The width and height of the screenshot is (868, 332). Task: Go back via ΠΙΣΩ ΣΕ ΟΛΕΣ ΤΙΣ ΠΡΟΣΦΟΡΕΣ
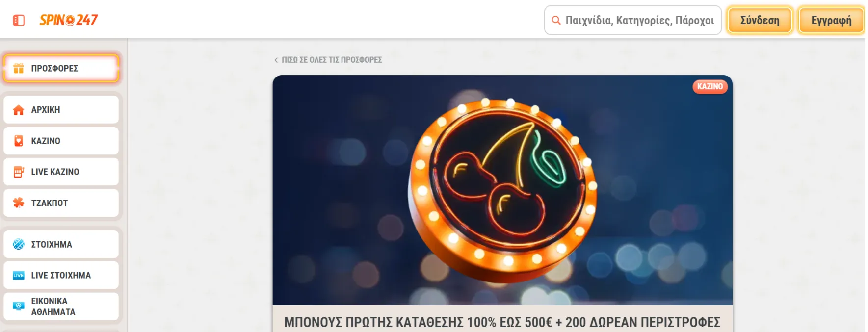328,60
